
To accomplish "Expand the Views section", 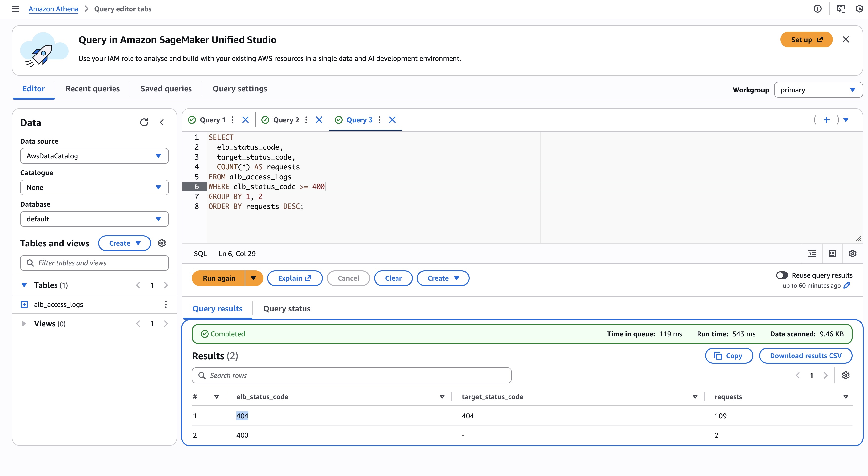I will pyautogui.click(x=24, y=324).
